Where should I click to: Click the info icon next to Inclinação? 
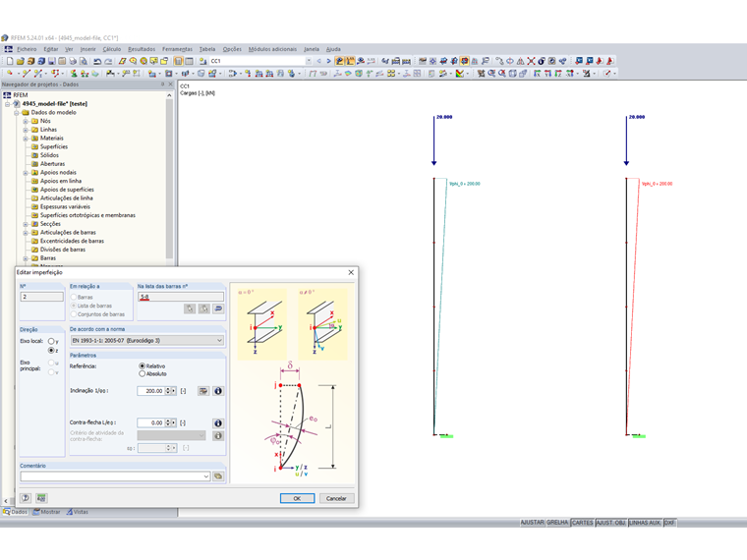(218, 391)
